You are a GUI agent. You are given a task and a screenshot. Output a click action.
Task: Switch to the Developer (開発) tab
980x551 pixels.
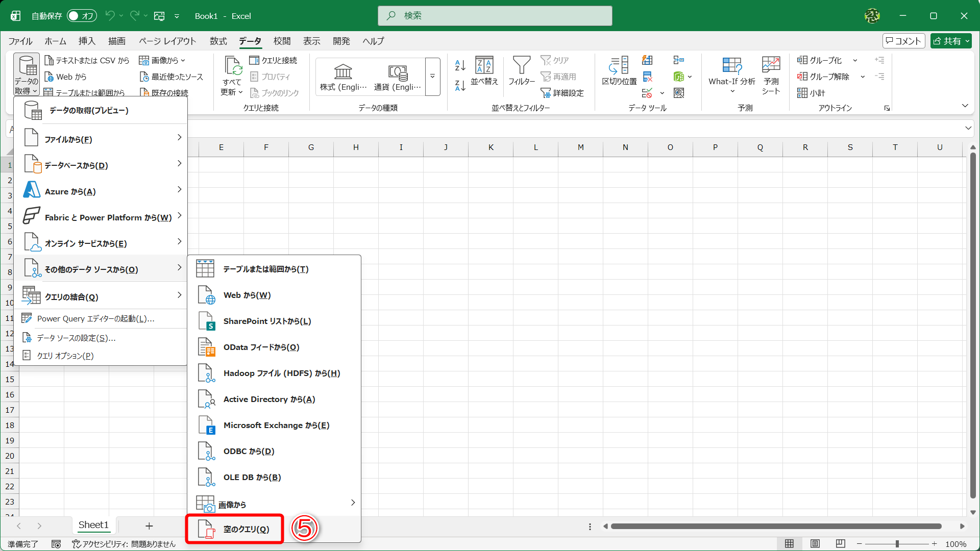pos(341,41)
